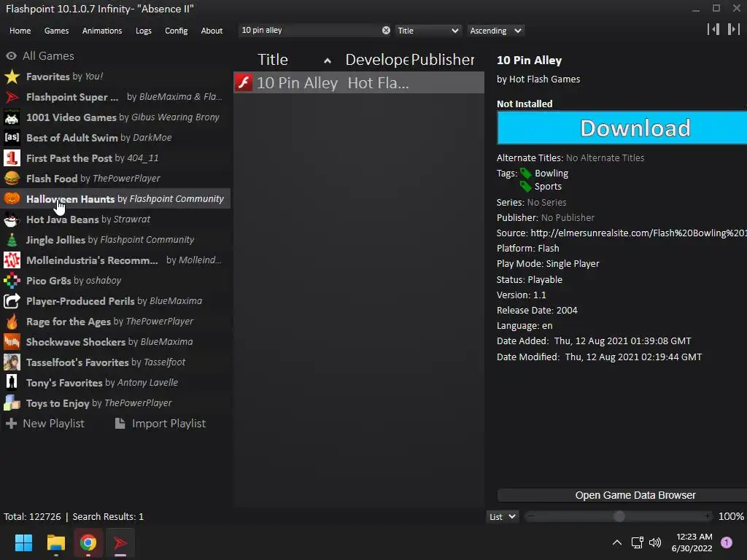The width and height of the screenshot is (747, 560).
Task: Open the Config tab
Action: tap(177, 31)
